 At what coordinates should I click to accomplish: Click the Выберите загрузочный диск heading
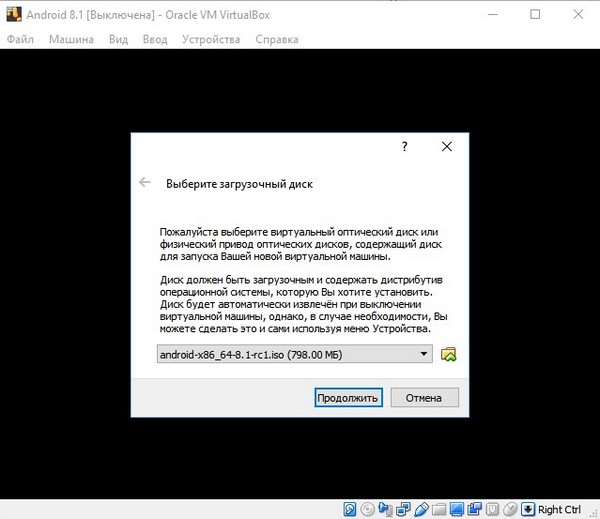(x=239, y=184)
